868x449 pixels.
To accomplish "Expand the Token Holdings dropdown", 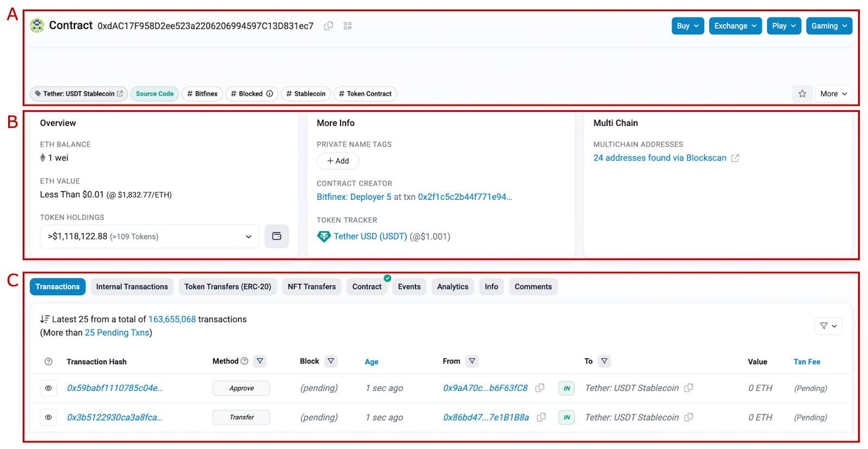I will coord(150,237).
